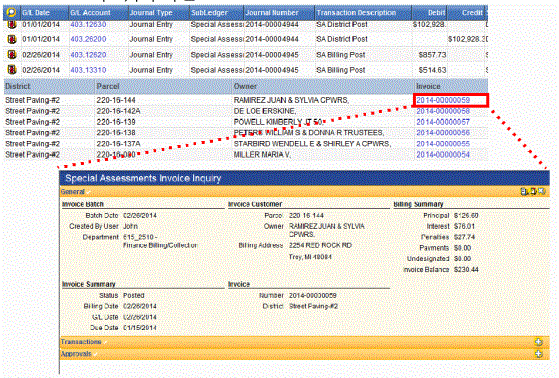
Task: Click the magnifier icon in the grid header
Action: (x=11, y=12)
